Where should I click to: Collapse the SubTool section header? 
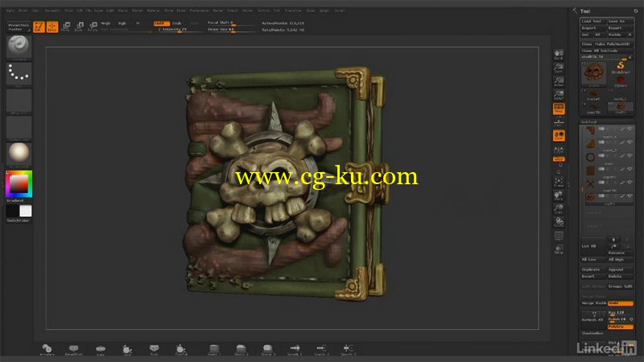click(589, 121)
